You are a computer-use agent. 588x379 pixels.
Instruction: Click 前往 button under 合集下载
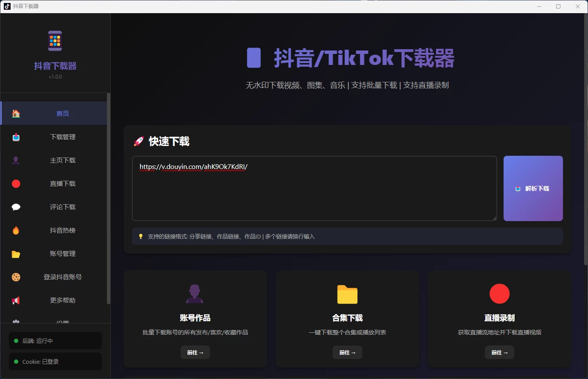coord(347,352)
